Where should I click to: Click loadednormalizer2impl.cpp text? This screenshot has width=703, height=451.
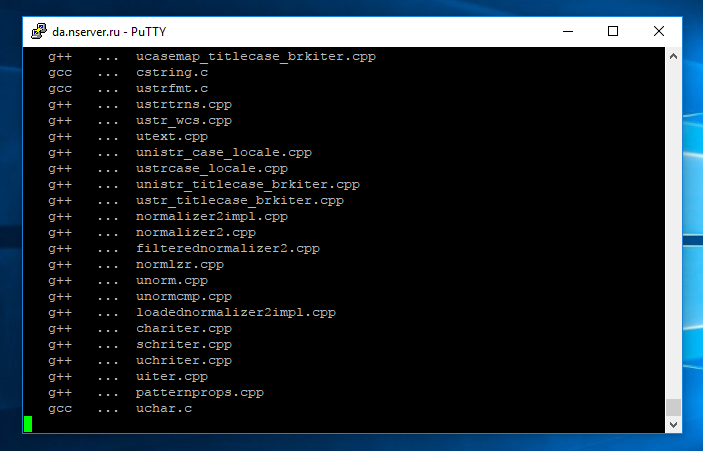click(x=236, y=312)
